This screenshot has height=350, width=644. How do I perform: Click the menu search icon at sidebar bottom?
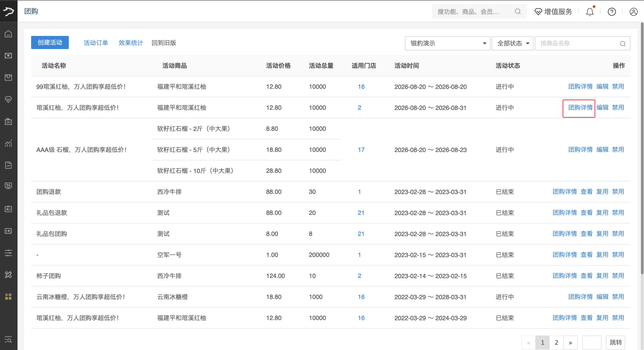tap(9, 340)
